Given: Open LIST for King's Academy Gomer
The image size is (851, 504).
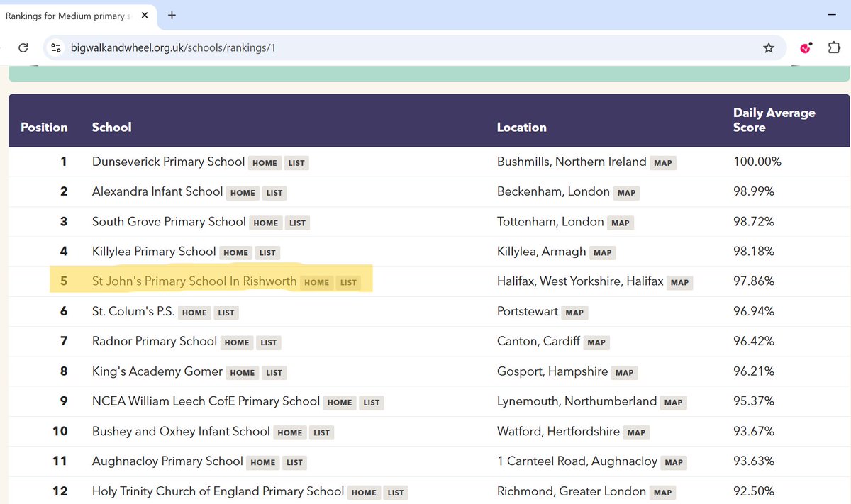Looking at the screenshot, I should pos(274,372).
